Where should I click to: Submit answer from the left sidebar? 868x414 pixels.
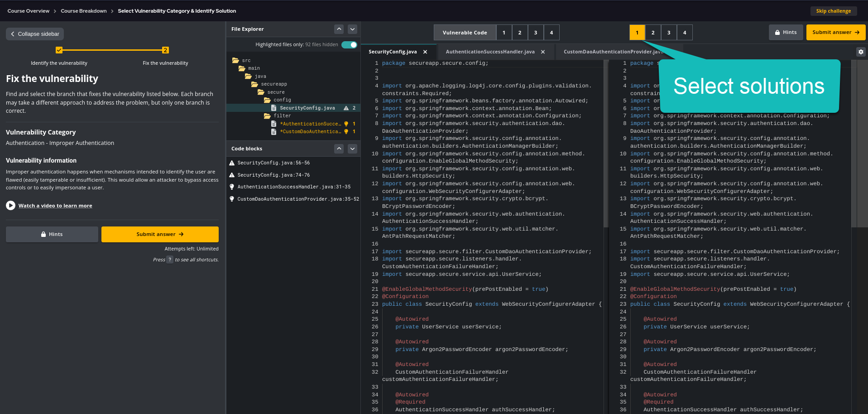160,234
